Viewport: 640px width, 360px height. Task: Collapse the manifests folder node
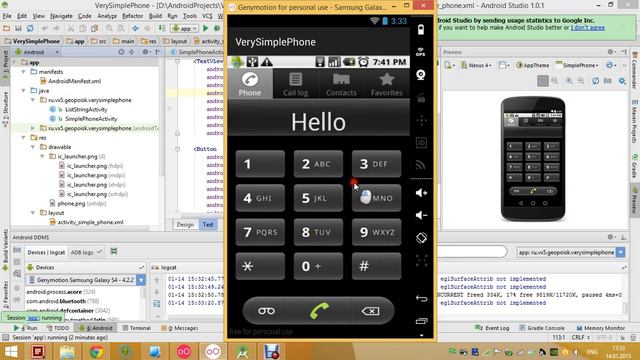pos(24,72)
